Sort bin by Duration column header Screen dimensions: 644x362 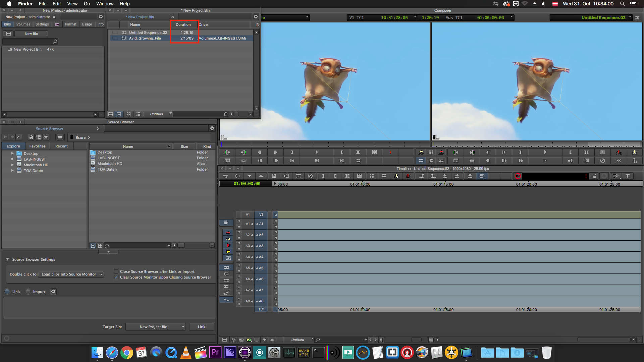(x=183, y=24)
